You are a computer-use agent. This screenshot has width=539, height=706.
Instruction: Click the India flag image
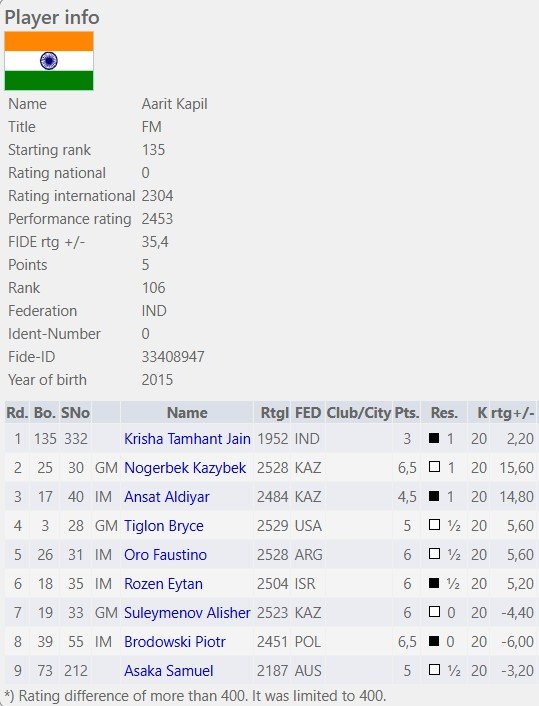[49, 61]
